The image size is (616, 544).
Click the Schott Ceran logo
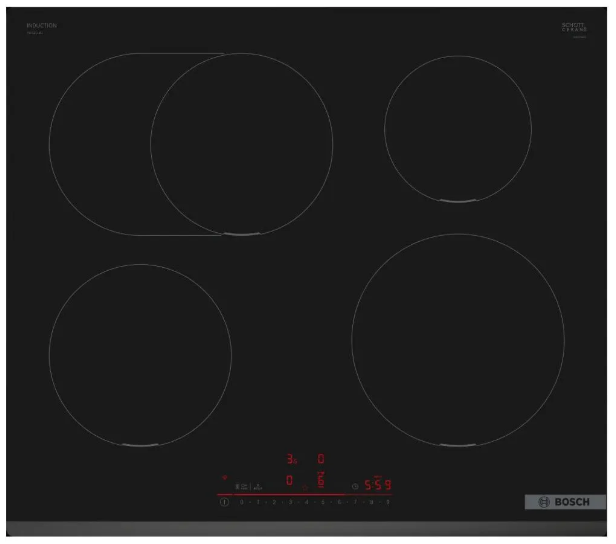(x=572, y=28)
